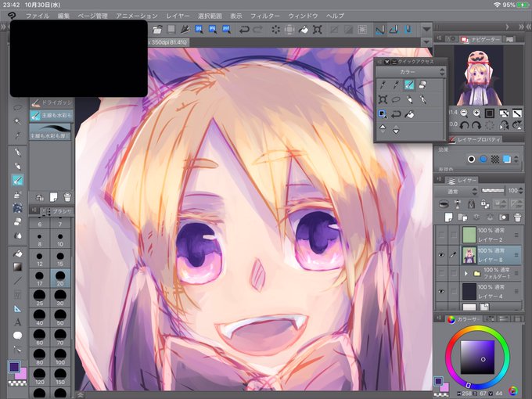Switch to the ナビゲーター tab

coord(481,39)
